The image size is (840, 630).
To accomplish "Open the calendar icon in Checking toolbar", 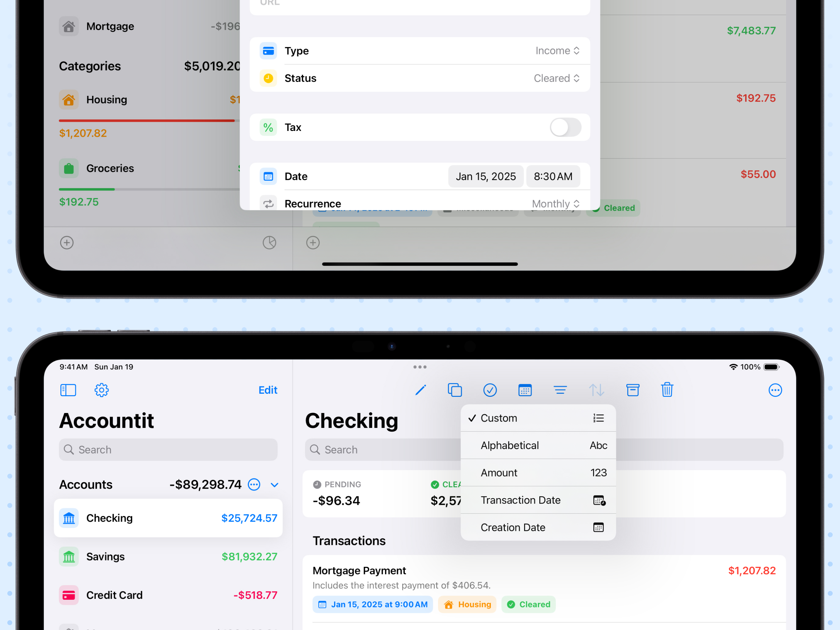I will pyautogui.click(x=525, y=390).
